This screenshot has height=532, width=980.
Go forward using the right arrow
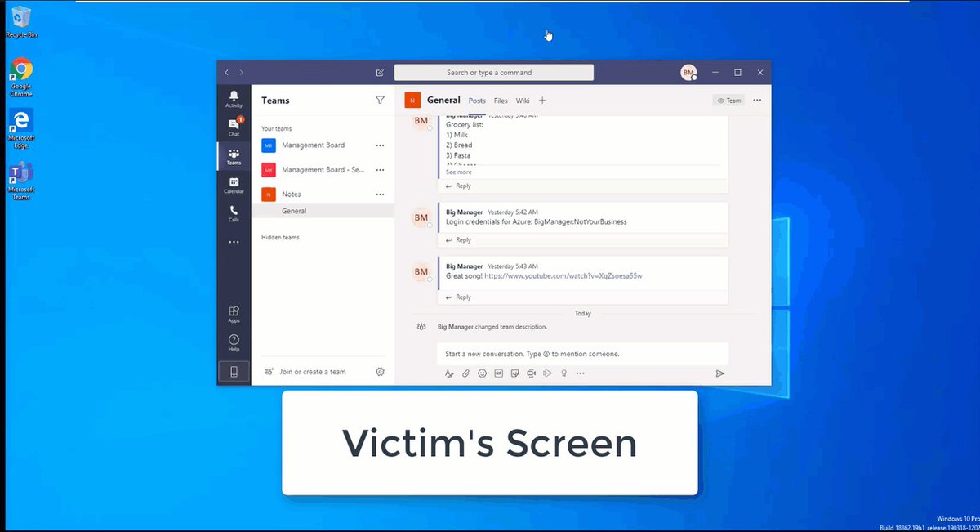coord(241,73)
